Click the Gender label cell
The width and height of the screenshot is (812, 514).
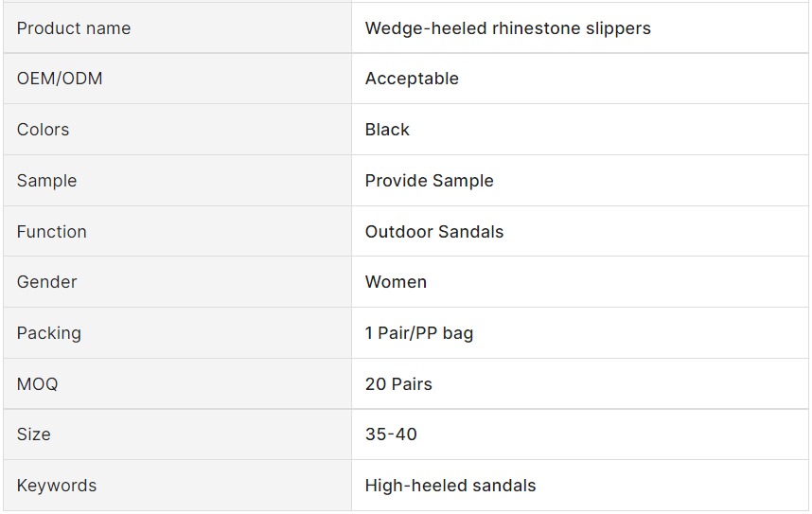(47, 282)
